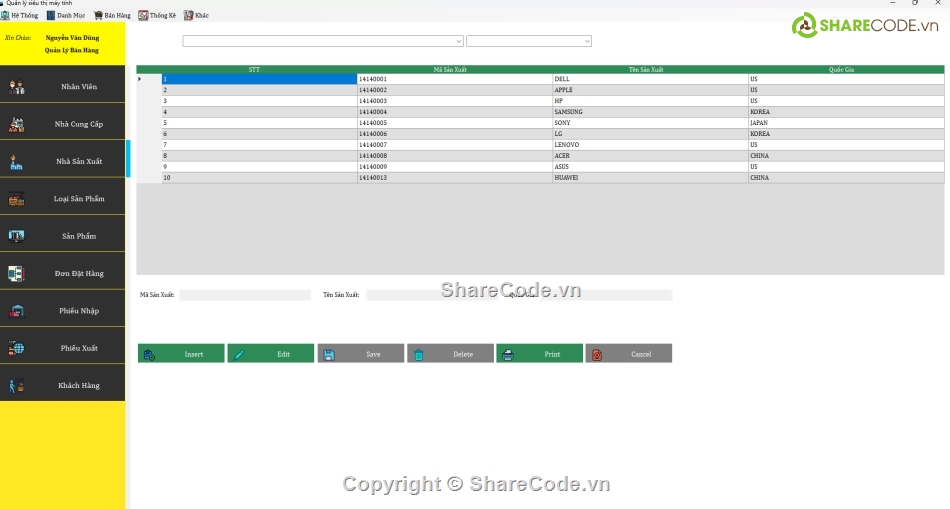Click the Loại Sản Phẩm sidebar icon

(17, 199)
